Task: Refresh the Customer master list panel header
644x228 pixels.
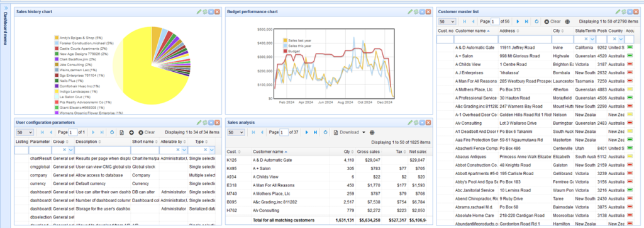Action: (623, 12)
